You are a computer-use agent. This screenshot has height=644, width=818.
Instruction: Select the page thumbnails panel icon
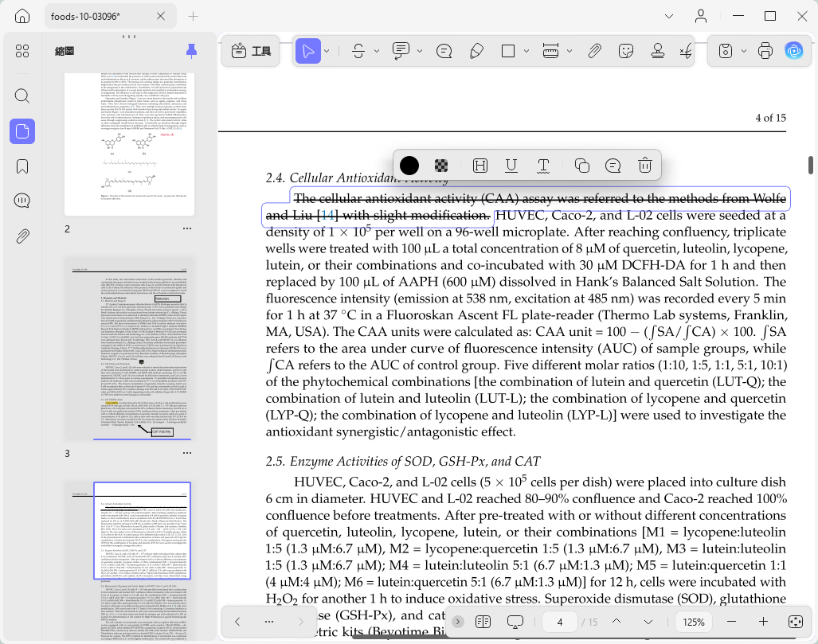22,131
